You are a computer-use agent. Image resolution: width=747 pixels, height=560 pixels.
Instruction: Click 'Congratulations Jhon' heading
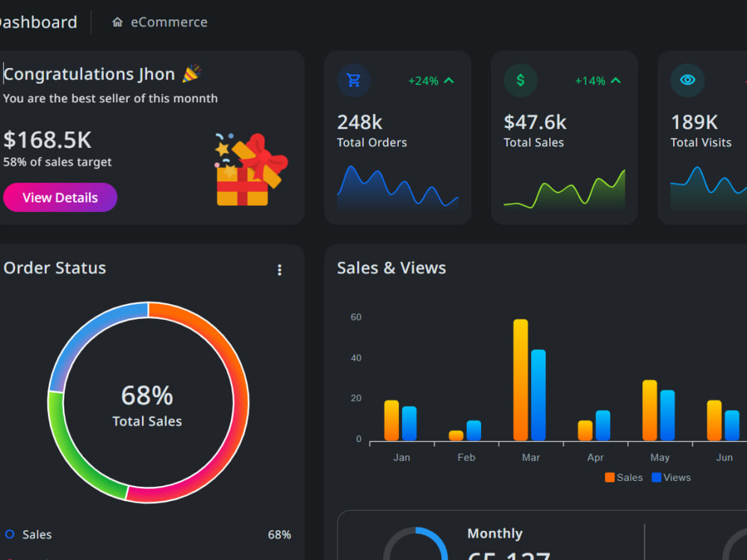click(89, 74)
